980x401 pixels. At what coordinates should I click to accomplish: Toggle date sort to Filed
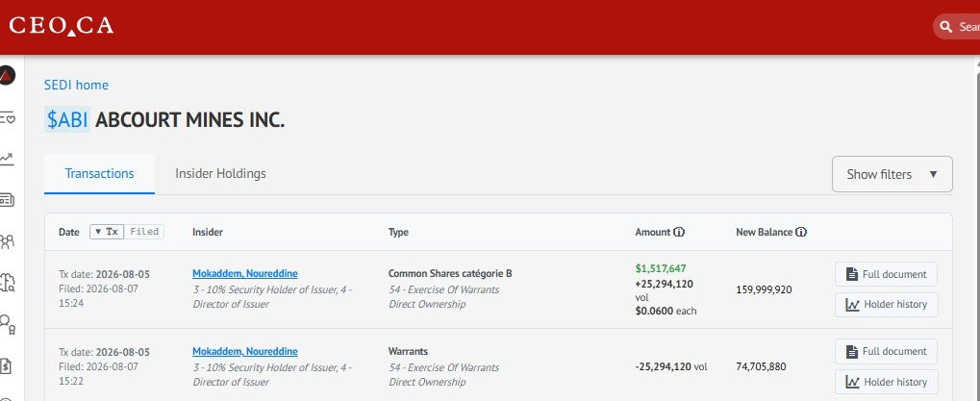click(x=144, y=232)
